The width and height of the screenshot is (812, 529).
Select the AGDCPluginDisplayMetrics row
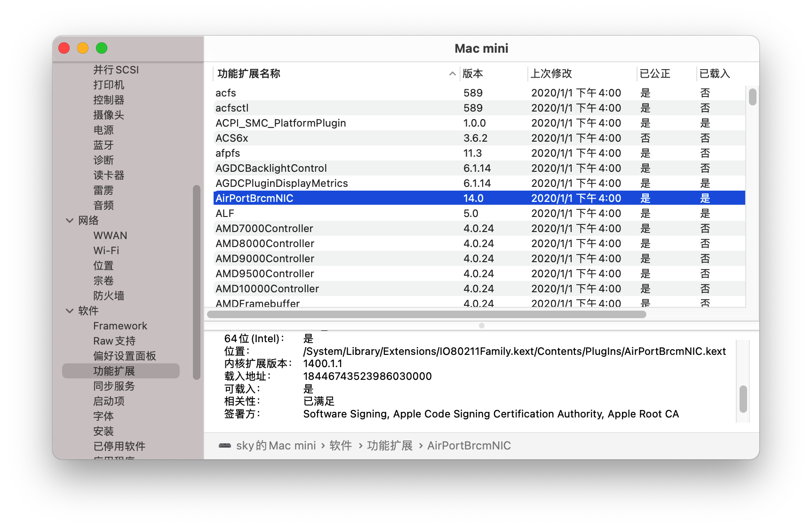coord(479,183)
